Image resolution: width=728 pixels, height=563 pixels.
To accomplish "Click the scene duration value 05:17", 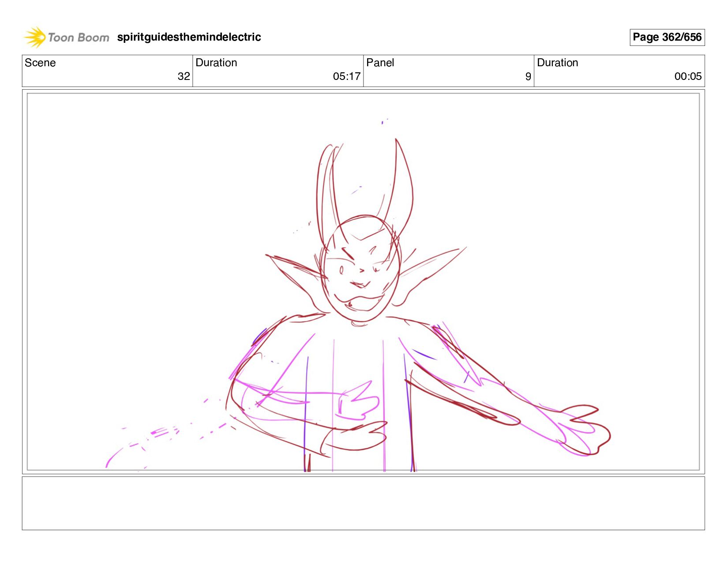I will (346, 76).
